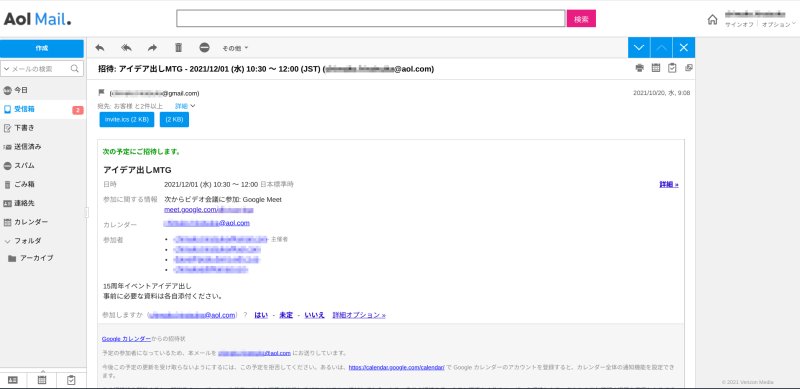Click the 検索 search button
The image size is (800, 389).
pos(581,19)
